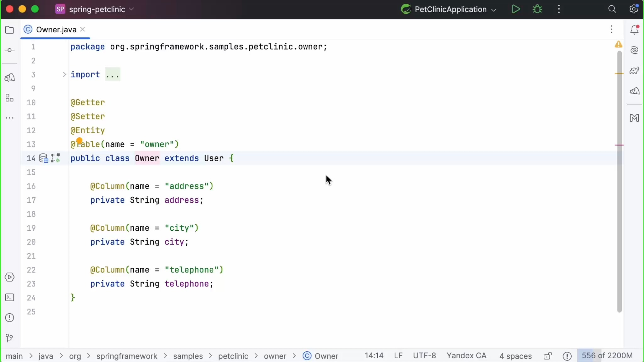Open the Maven tool window
This screenshot has height=362, width=644.
pos(635,118)
